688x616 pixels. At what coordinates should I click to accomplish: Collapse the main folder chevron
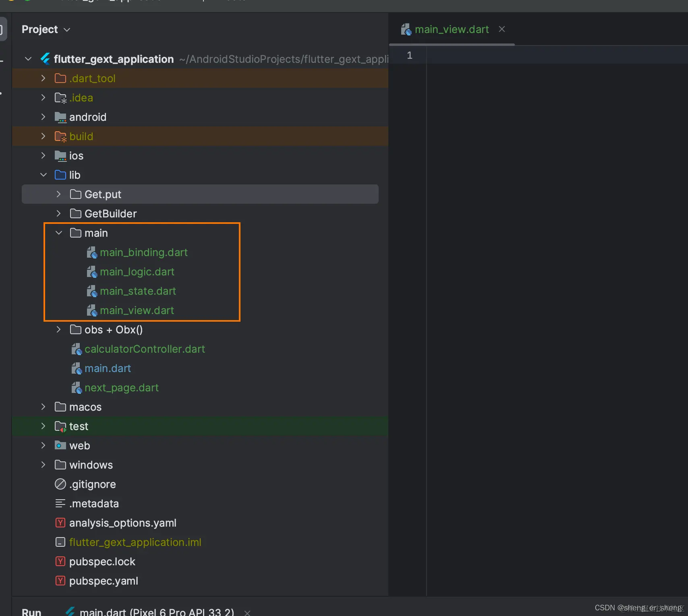tap(58, 233)
